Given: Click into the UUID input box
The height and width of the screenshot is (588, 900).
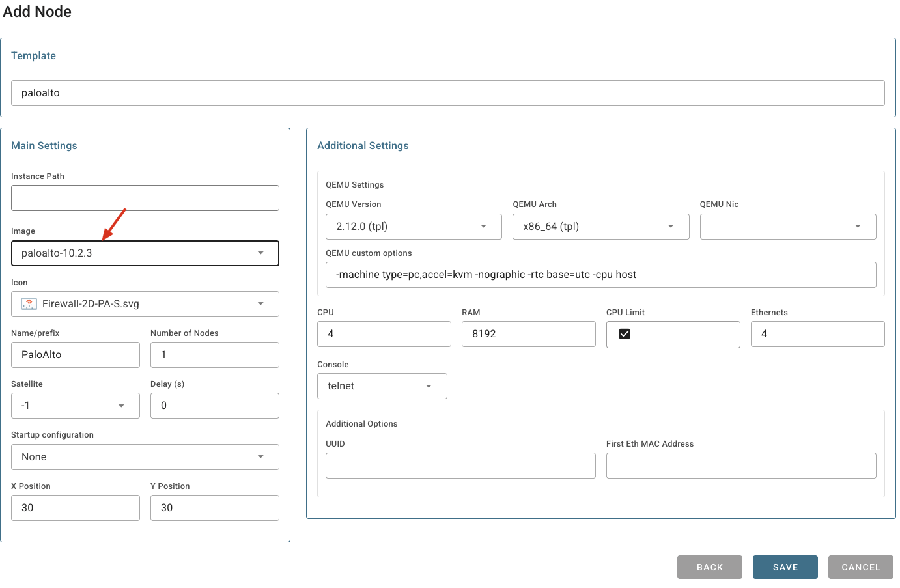Looking at the screenshot, I should (460, 466).
